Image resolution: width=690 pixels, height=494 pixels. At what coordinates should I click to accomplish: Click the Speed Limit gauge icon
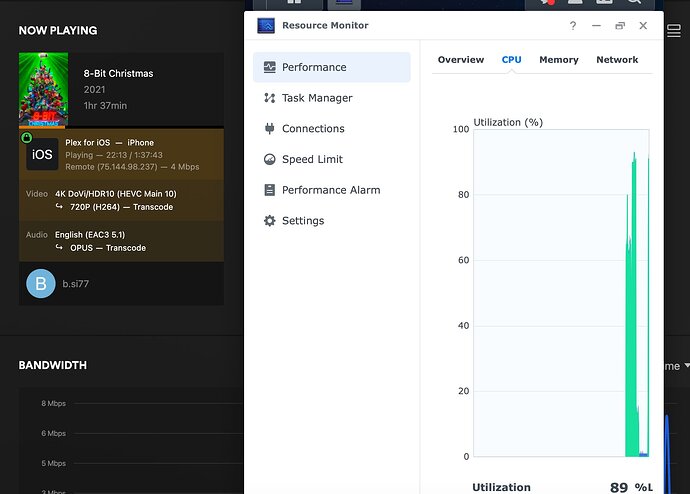[269, 159]
